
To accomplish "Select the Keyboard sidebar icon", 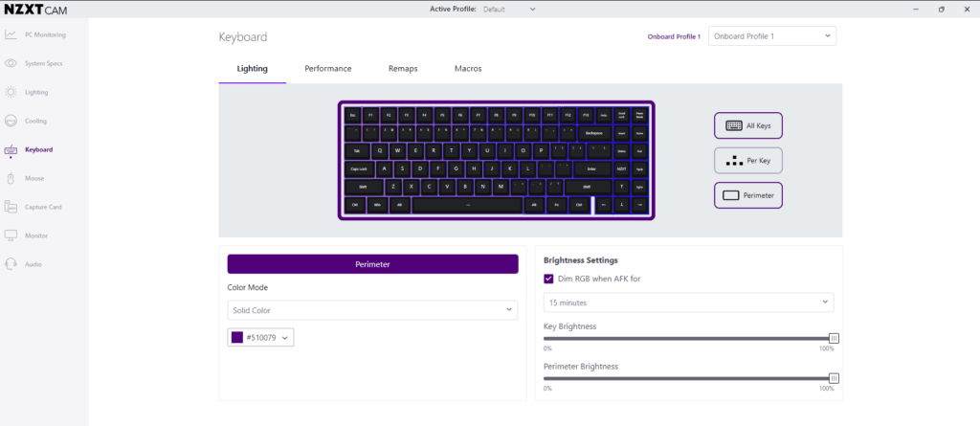I will pos(11,150).
